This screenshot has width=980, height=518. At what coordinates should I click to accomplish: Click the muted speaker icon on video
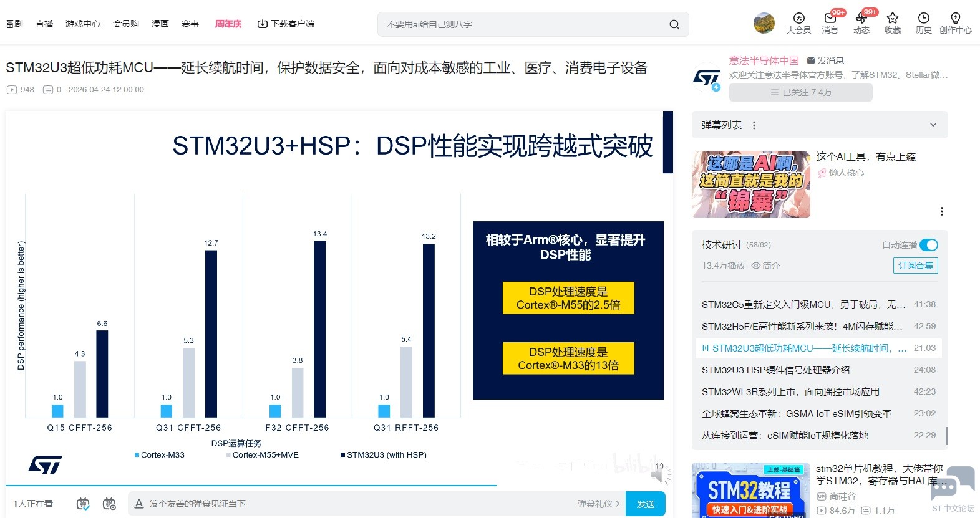point(660,476)
